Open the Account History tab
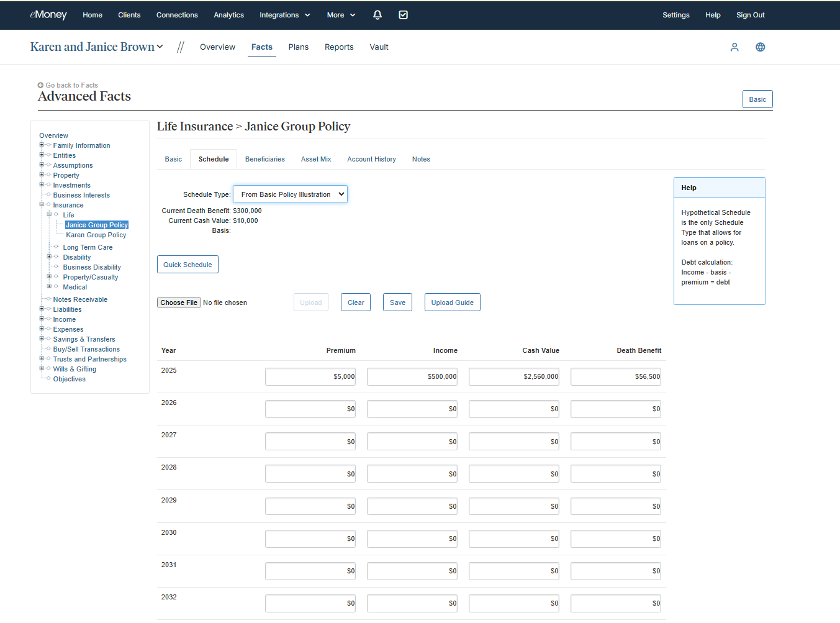This screenshot has width=840, height=623. 371,159
